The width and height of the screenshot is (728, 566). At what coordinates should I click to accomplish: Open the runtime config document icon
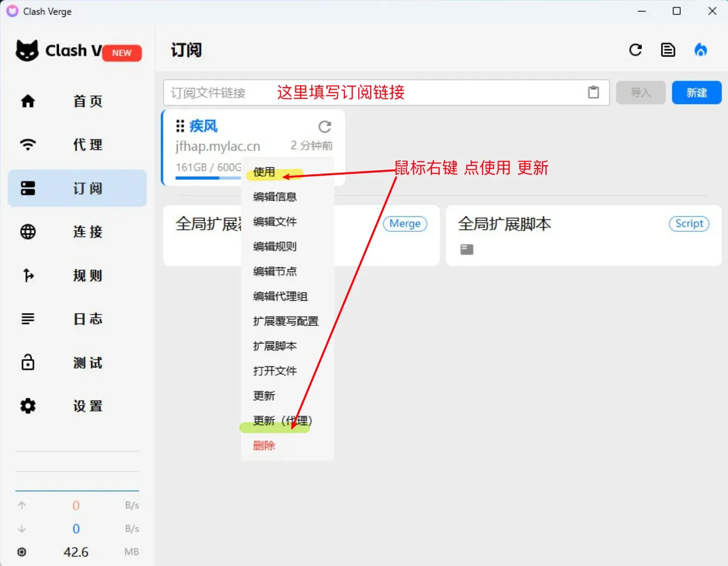point(668,50)
